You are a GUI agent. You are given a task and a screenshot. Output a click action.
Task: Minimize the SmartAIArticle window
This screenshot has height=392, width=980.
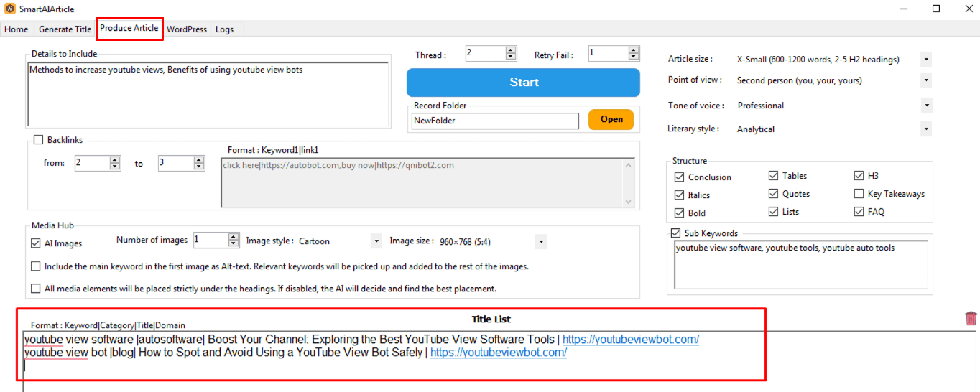904,9
